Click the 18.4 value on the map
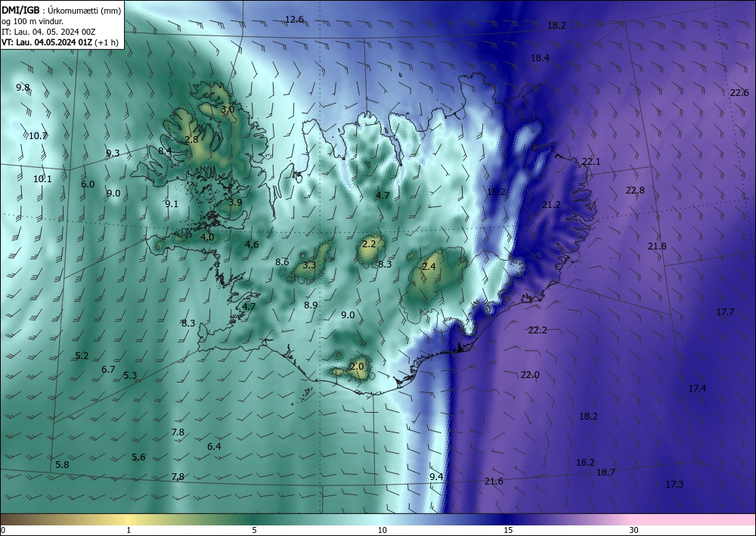Screen dimensions: 756x536 pos(540,58)
